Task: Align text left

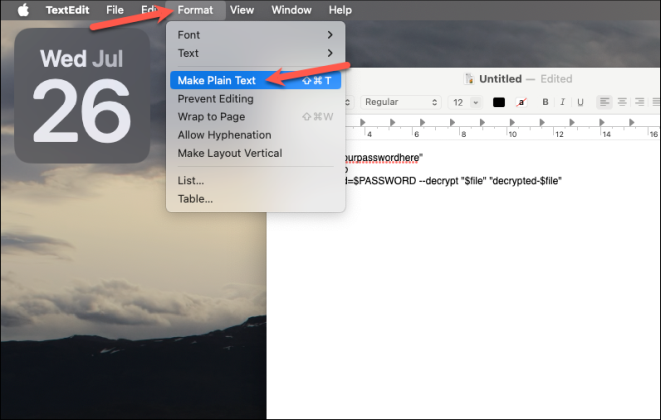Action: [x=605, y=102]
